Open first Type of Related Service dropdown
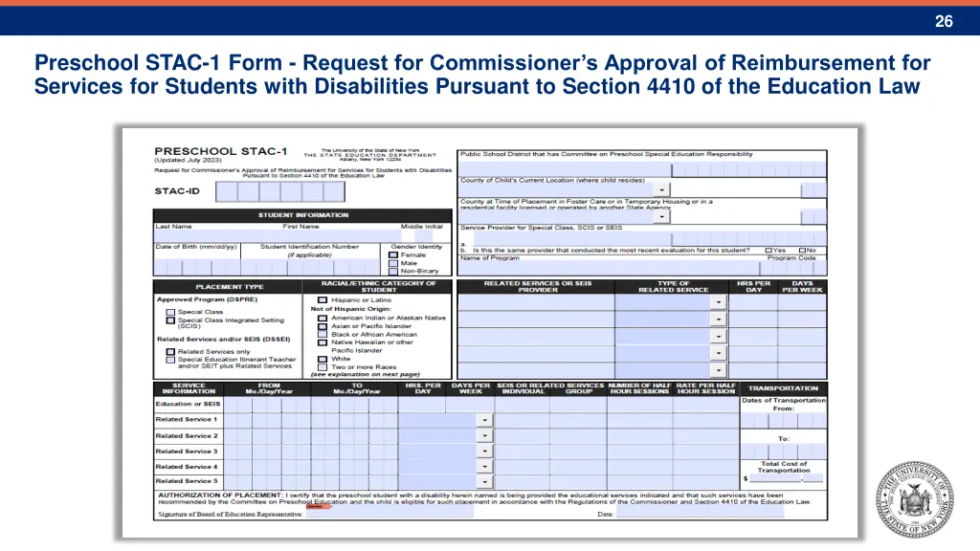 719,302
